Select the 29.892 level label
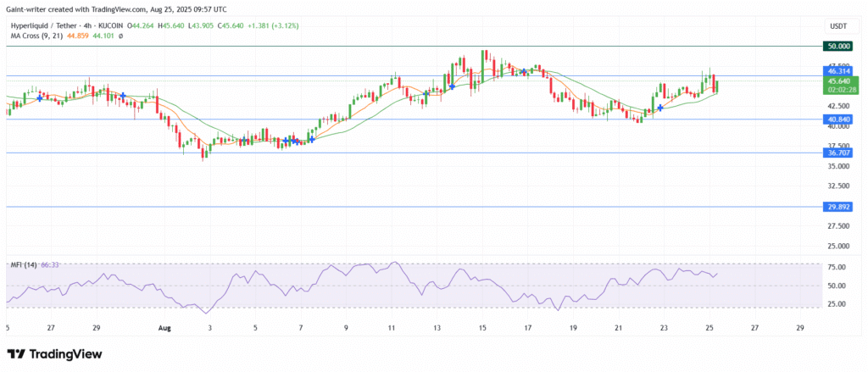Image resolution: width=868 pixels, height=372 pixels. (839, 207)
